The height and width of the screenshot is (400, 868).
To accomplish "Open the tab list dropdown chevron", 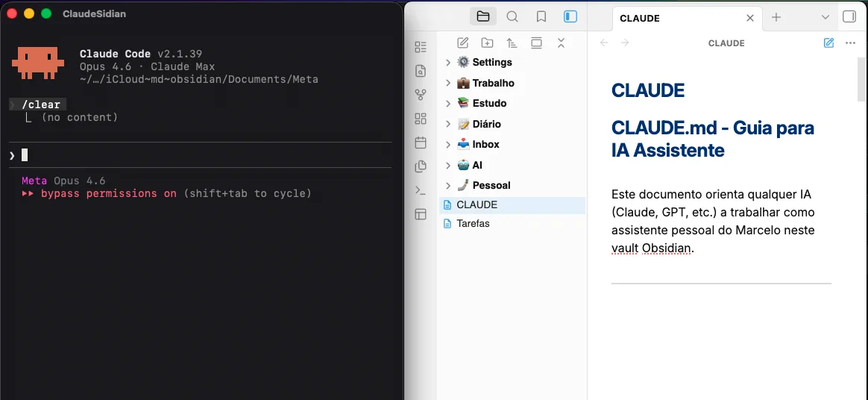I will pyautogui.click(x=825, y=17).
